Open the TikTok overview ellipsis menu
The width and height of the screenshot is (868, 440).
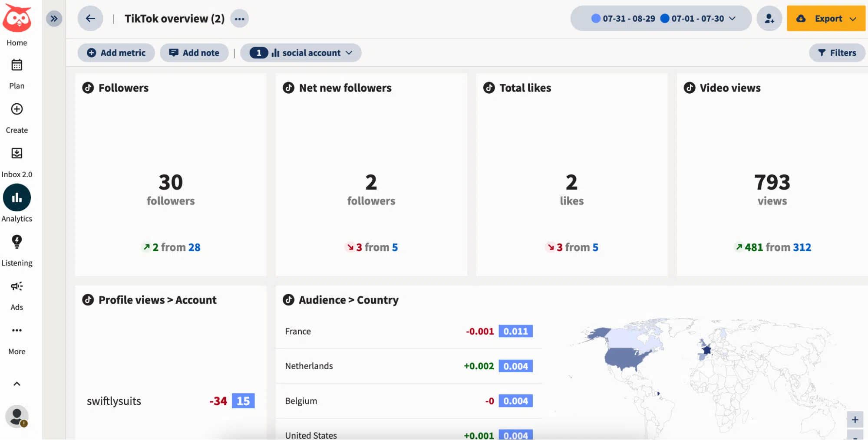239,18
